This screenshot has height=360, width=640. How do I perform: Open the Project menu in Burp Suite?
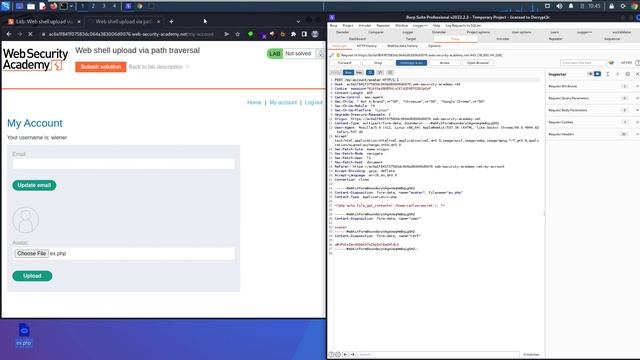click(x=348, y=25)
